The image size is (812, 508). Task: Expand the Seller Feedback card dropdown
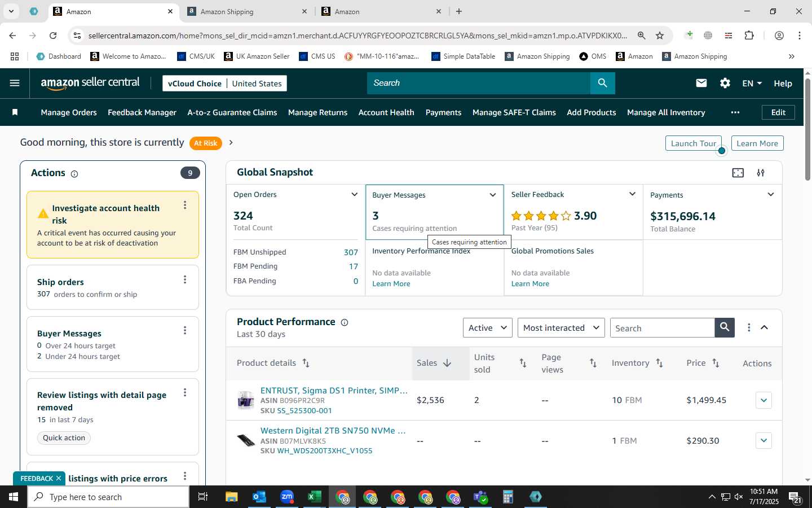pos(632,194)
